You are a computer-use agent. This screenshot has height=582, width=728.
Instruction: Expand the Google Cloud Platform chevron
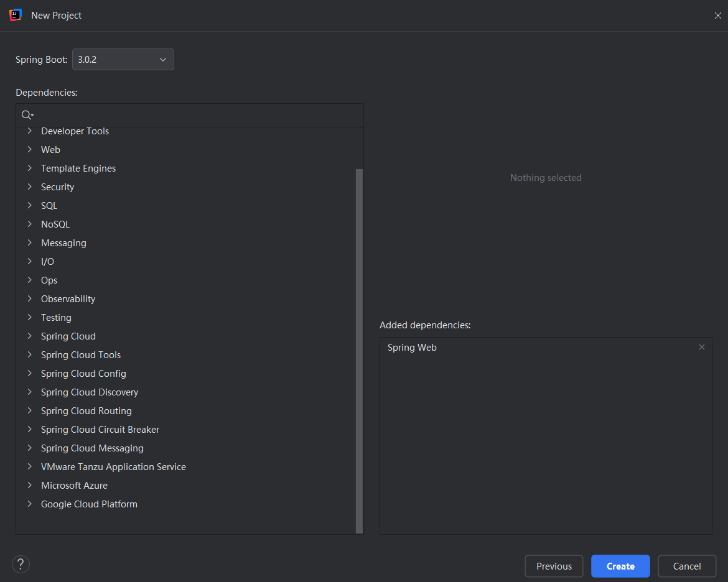[x=30, y=504]
